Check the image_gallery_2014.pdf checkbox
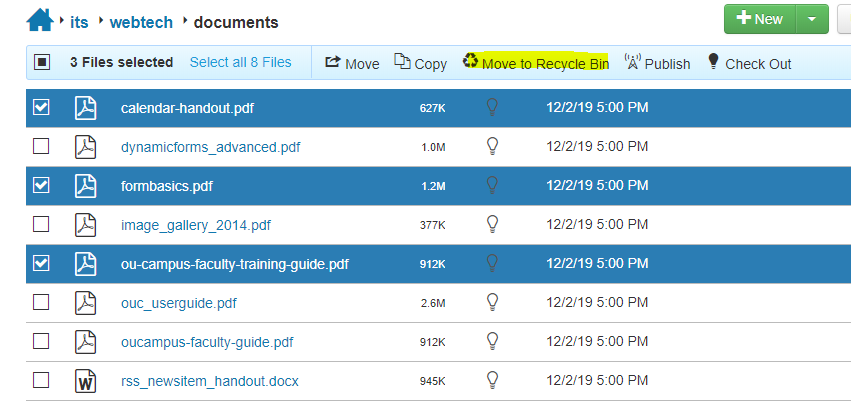The image size is (851, 407). point(41,224)
